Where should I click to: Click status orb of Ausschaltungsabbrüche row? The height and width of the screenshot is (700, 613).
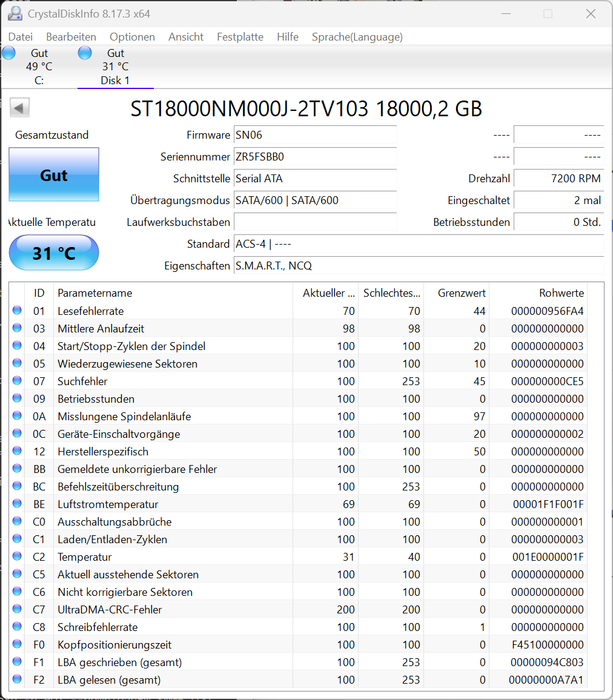(x=17, y=521)
